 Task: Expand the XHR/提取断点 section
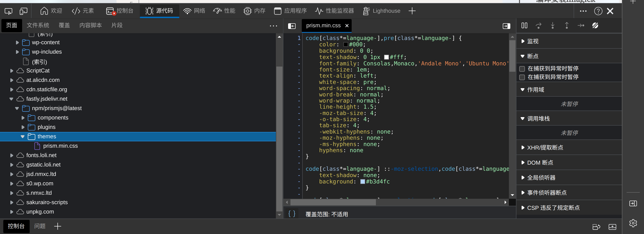(569, 148)
